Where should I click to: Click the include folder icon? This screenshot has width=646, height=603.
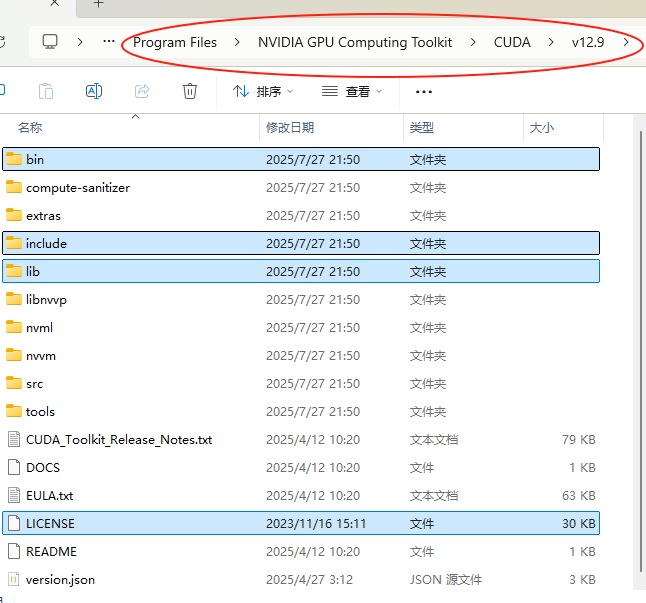pos(14,243)
